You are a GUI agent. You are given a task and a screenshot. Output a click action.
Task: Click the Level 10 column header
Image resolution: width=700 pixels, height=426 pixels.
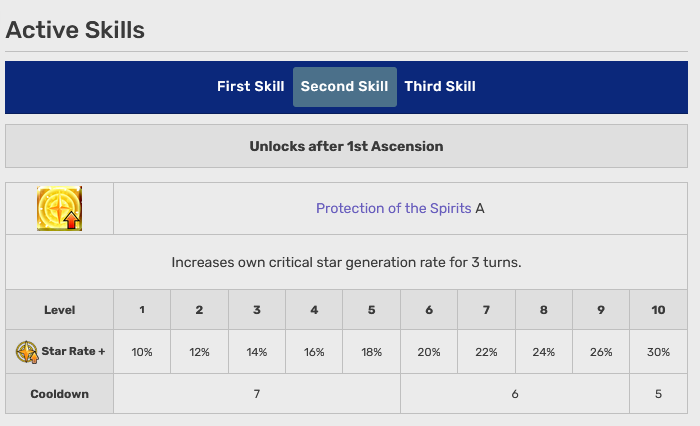tap(658, 310)
